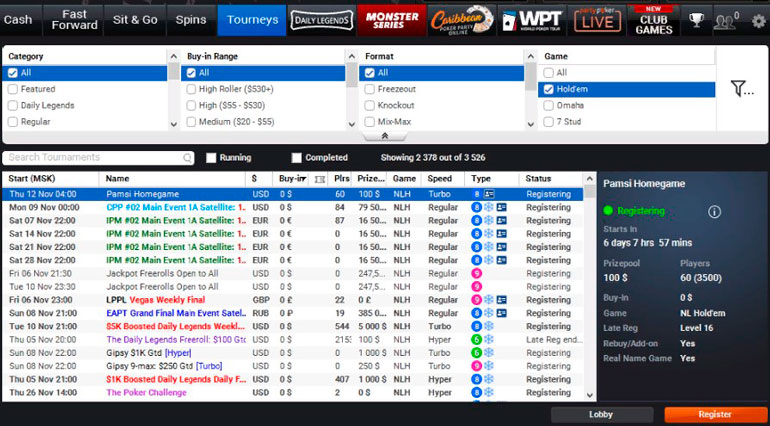Open Caribbean Poker Party Online

(462, 19)
